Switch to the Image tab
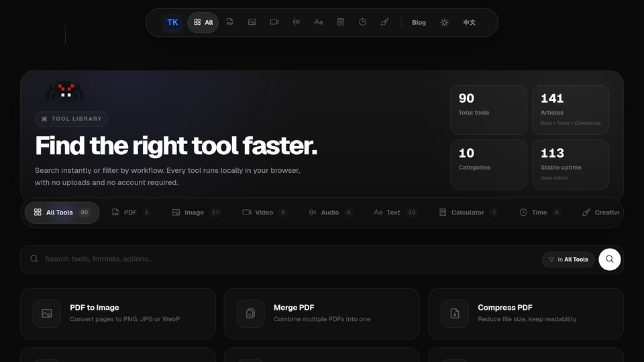 (197, 213)
